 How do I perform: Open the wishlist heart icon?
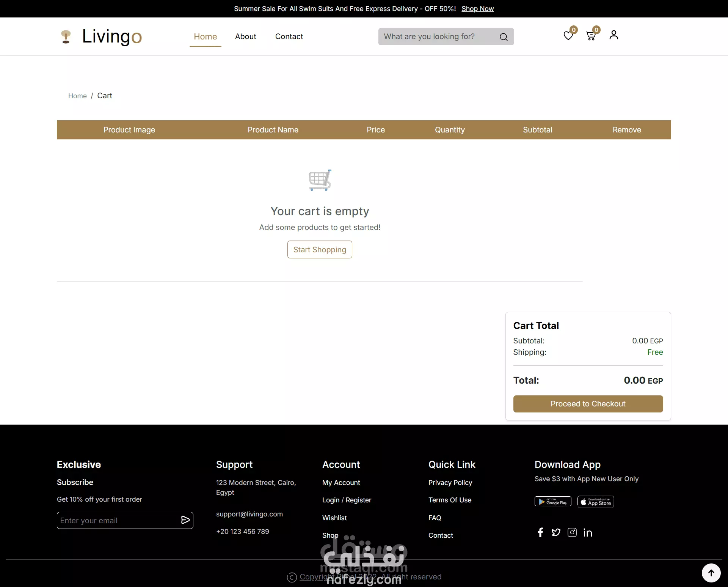click(x=568, y=36)
